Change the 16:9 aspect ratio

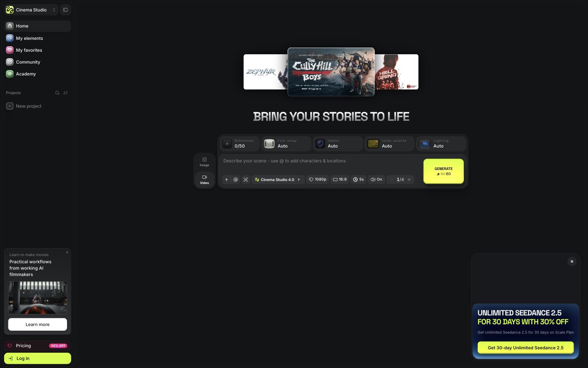(x=340, y=180)
